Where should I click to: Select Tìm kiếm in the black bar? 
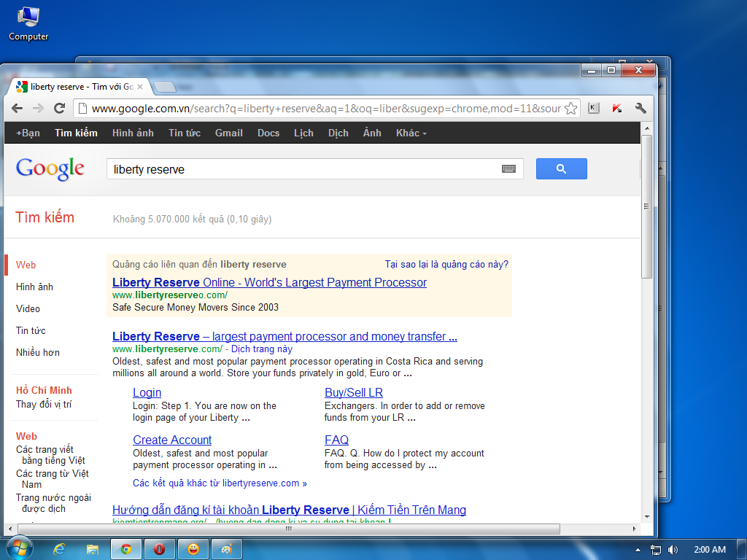point(76,133)
